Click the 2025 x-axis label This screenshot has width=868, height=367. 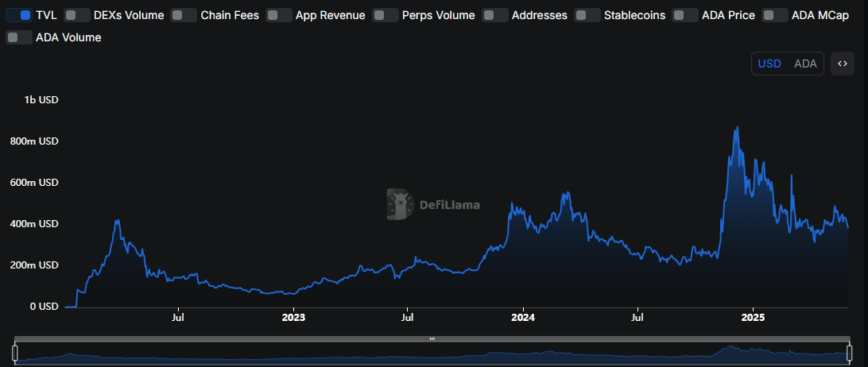tap(753, 319)
